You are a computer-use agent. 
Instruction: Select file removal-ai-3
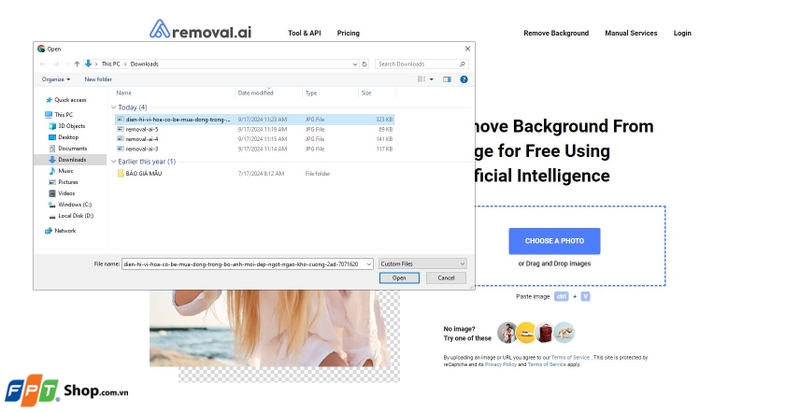coord(255,149)
